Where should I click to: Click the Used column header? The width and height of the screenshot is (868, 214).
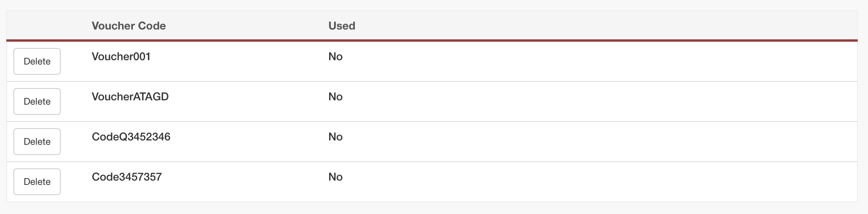342,26
